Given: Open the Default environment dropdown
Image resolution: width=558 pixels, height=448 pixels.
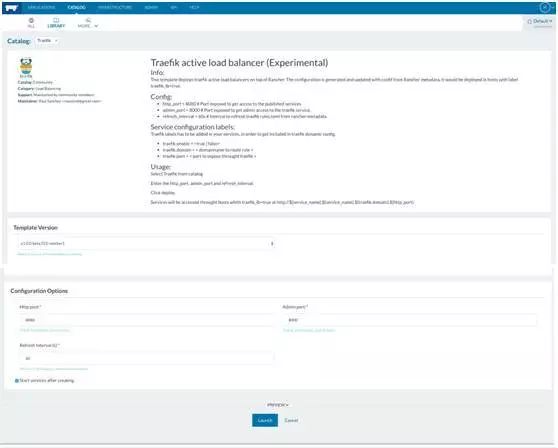Looking at the screenshot, I should tap(540, 22).
